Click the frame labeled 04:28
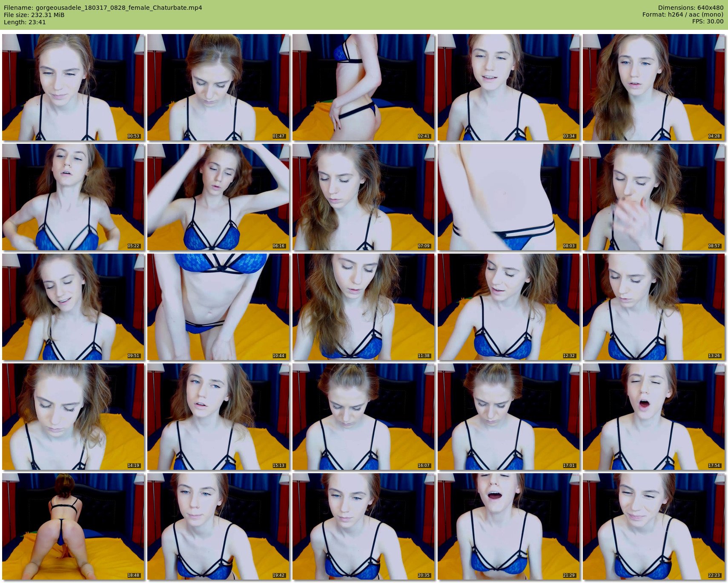 pyautogui.click(x=653, y=87)
